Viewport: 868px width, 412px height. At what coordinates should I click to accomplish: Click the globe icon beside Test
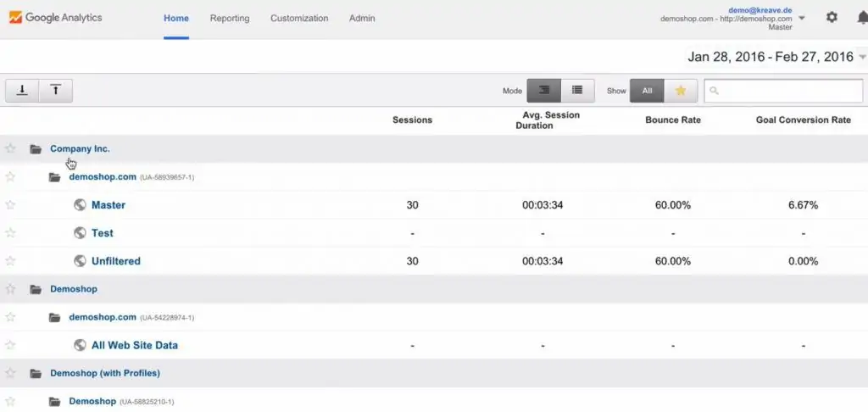click(80, 233)
